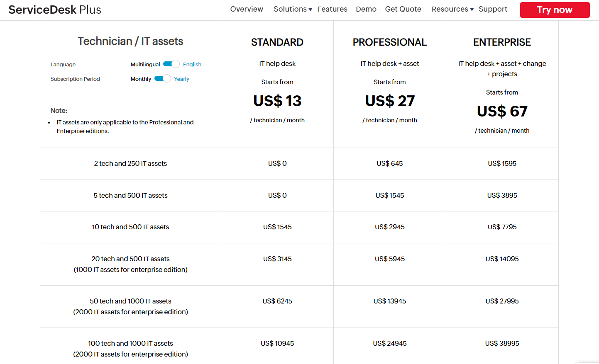Image resolution: width=599 pixels, height=364 pixels.
Task: Click Standard US$ 0 for 5 tech
Action: [x=277, y=195]
